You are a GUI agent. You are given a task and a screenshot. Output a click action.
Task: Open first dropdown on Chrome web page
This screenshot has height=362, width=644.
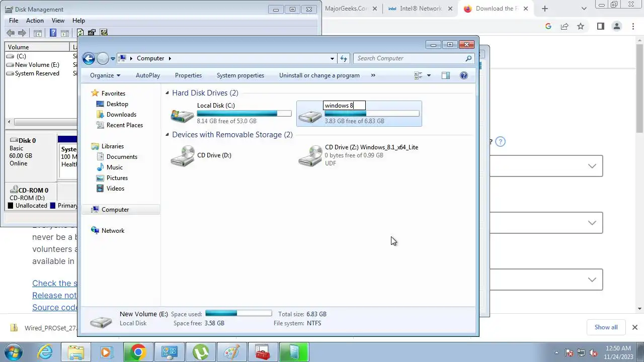coord(546,166)
